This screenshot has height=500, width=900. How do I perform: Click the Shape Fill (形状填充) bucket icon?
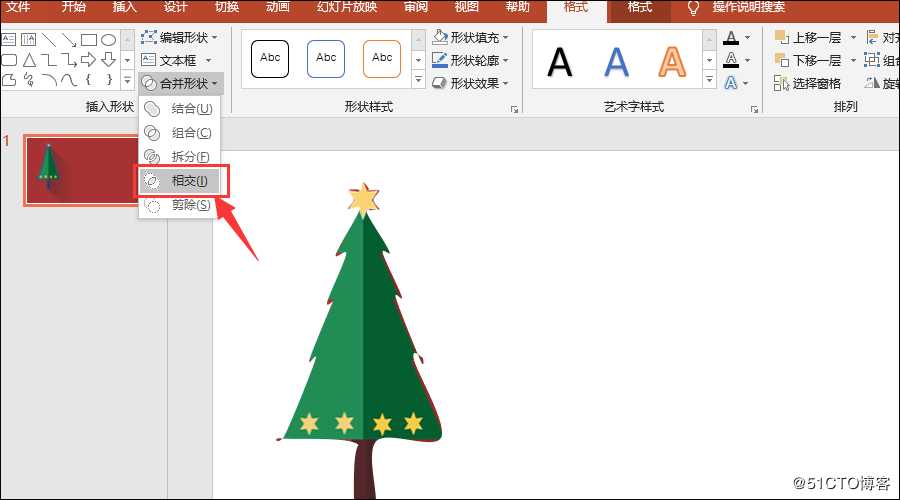tap(440, 37)
